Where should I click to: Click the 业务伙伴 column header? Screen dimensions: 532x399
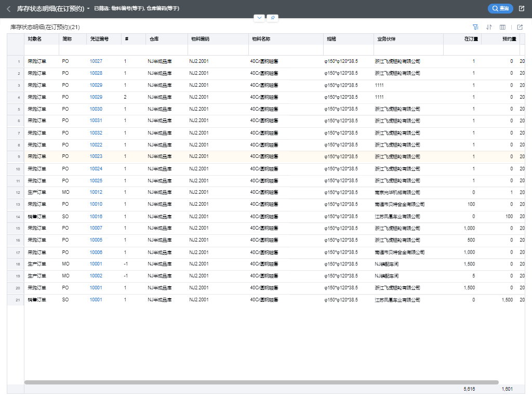point(408,39)
